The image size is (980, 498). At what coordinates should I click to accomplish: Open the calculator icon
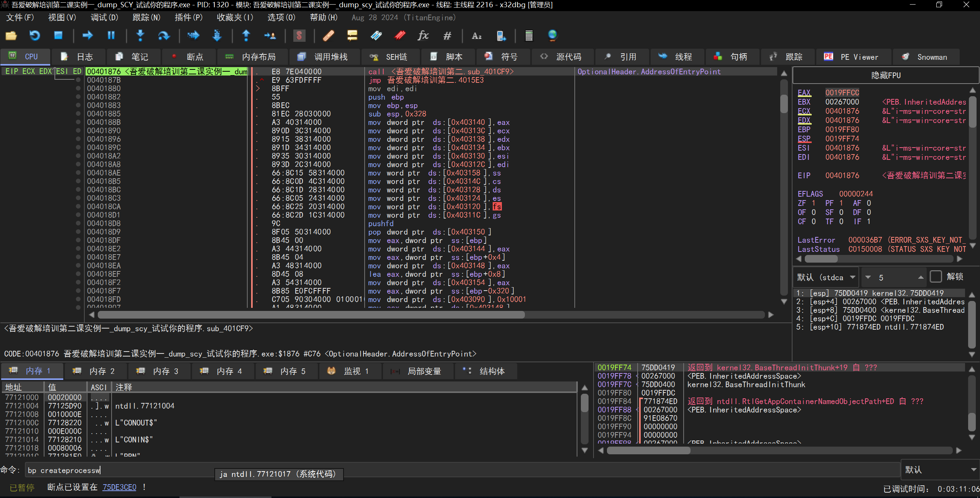[529, 36]
